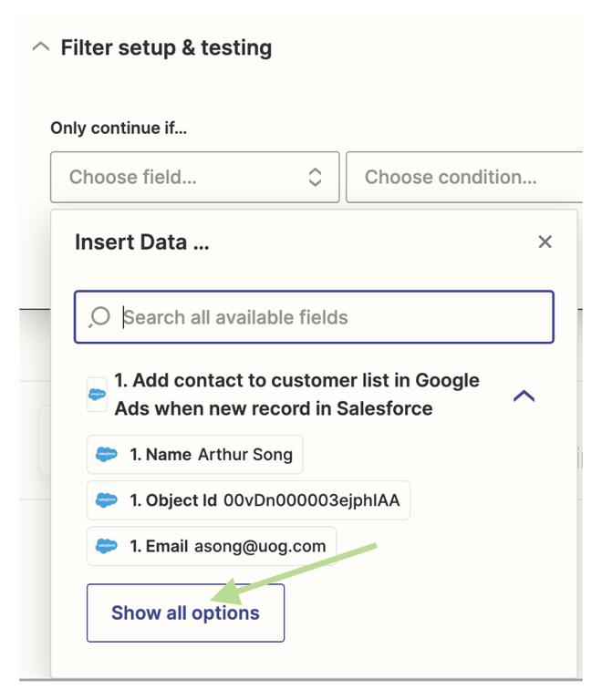
Task: Click Salesforce icon in Email pill
Action: pos(107,546)
